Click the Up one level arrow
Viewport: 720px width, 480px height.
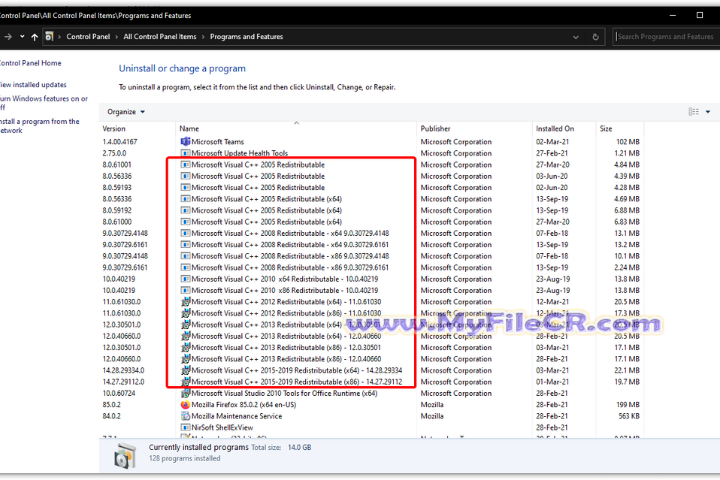tap(34, 37)
